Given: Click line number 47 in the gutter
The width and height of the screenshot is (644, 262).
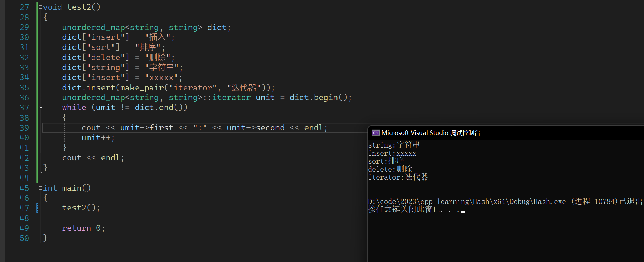Looking at the screenshot, I should pyautogui.click(x=24, y=208).
